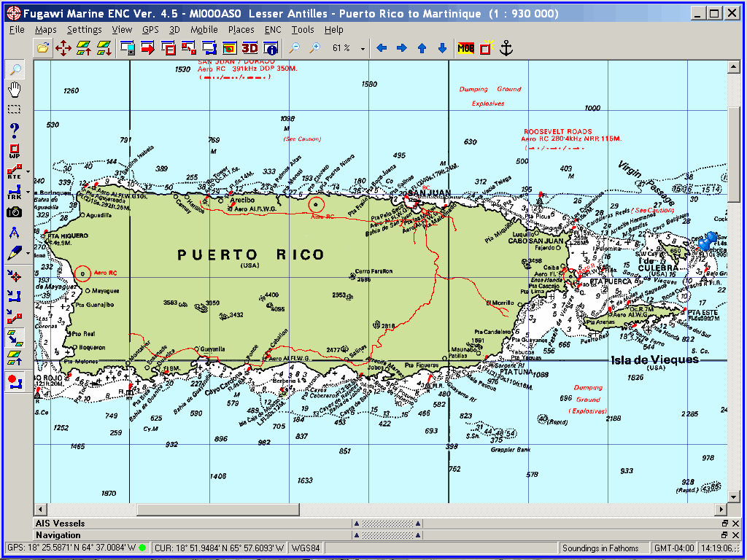
Task: Open the TRK tool dropdown arrow
Action: [x=28, y=192]
